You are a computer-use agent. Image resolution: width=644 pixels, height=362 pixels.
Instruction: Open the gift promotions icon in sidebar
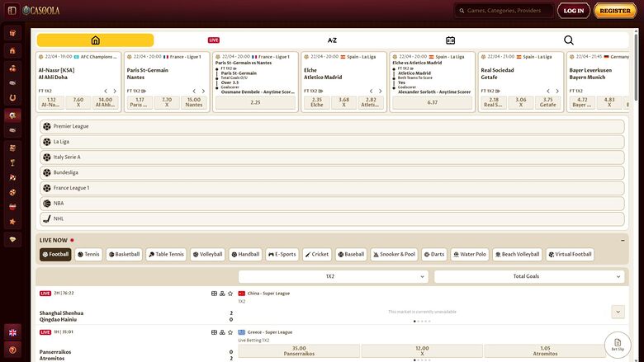pyautogui.click(x=12, y=33)
